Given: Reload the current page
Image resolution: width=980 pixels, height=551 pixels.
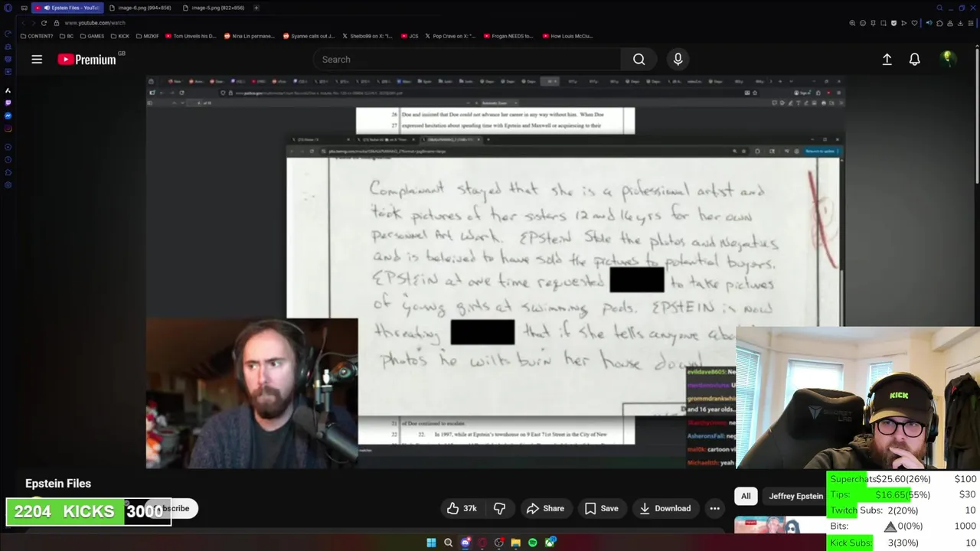Looking at the screenshot, I should click(44, 23).
